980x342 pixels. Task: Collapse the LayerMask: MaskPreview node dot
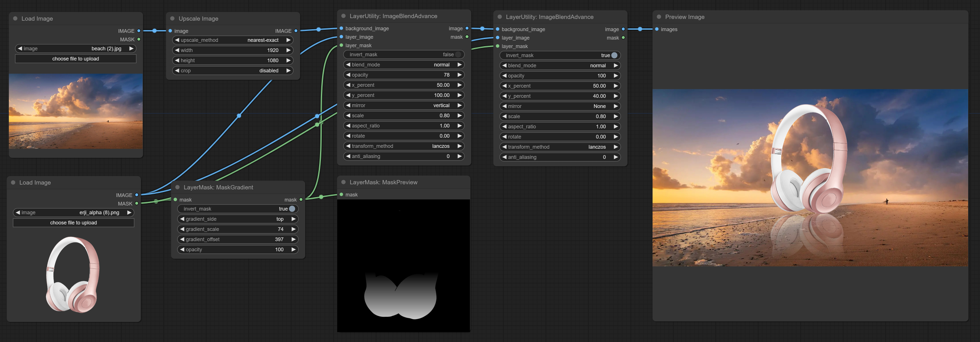(344, 182)
